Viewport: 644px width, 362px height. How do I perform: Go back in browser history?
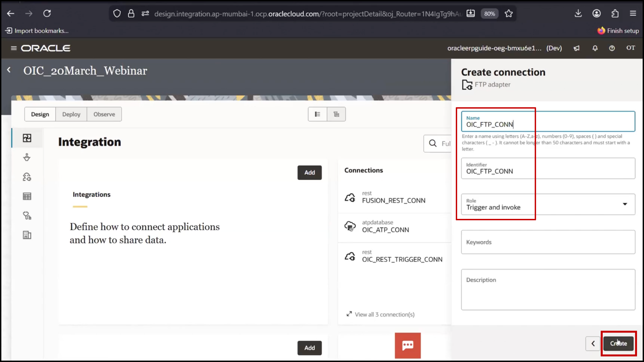pyautogui.click(x=11, y=13)
